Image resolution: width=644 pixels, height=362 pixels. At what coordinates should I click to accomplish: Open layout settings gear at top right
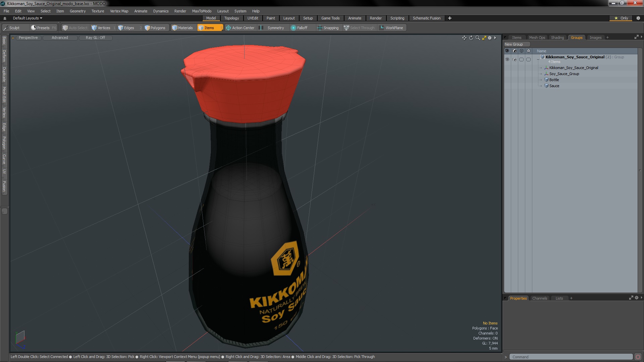(x=638, y=18)
